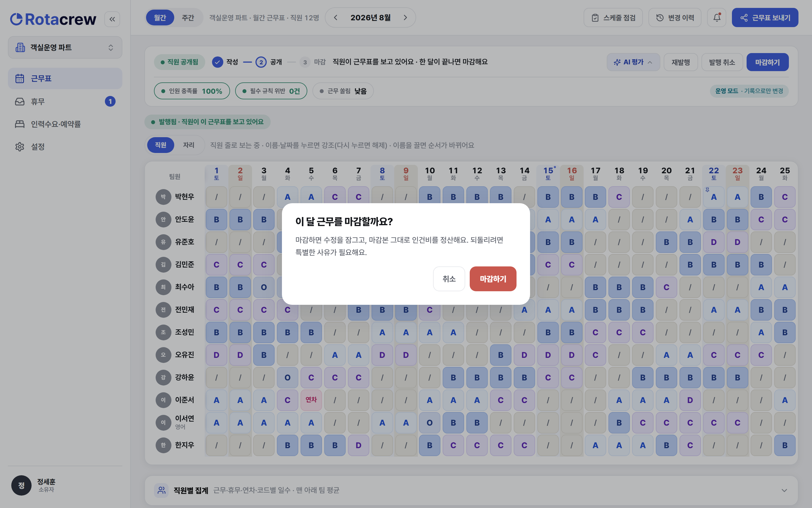
Task: Click 필수 규칙 위반 0건 chip
Action: coord(271,91)
